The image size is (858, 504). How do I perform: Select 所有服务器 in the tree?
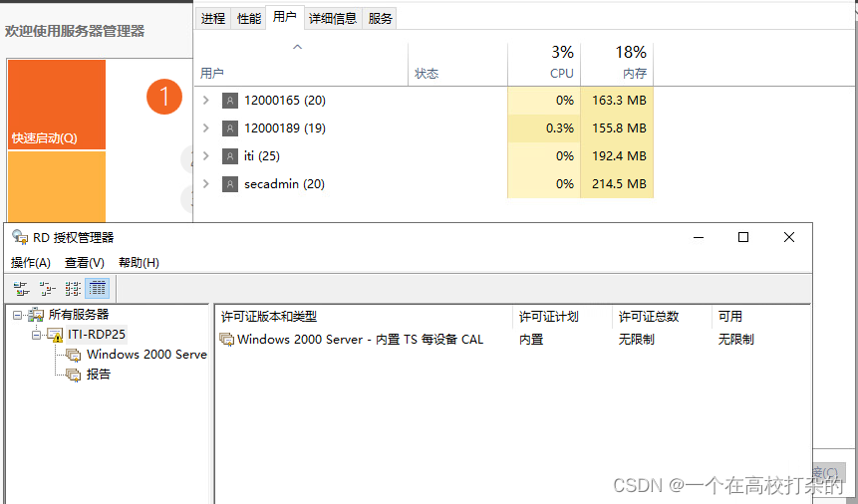(x=79, y=315)
